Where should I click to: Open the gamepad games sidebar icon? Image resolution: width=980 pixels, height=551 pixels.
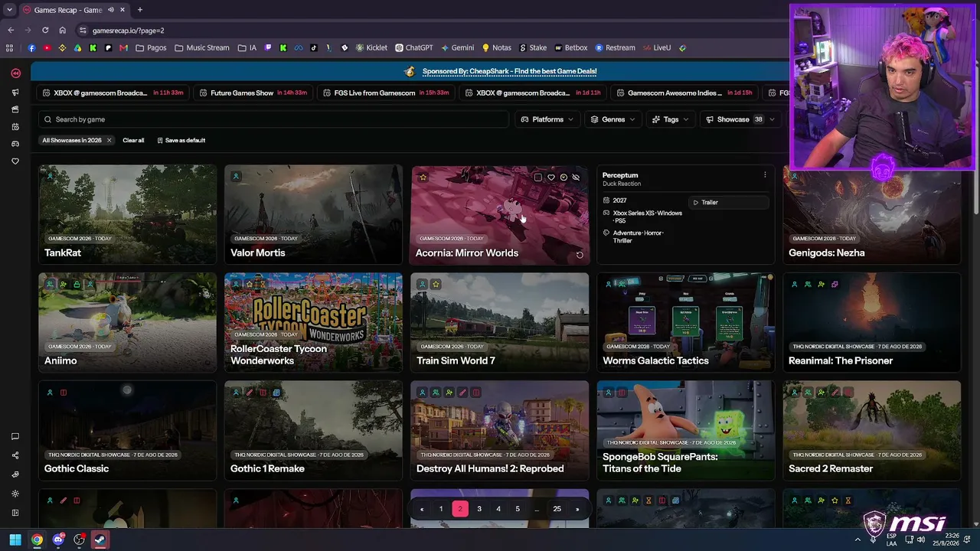15,144
